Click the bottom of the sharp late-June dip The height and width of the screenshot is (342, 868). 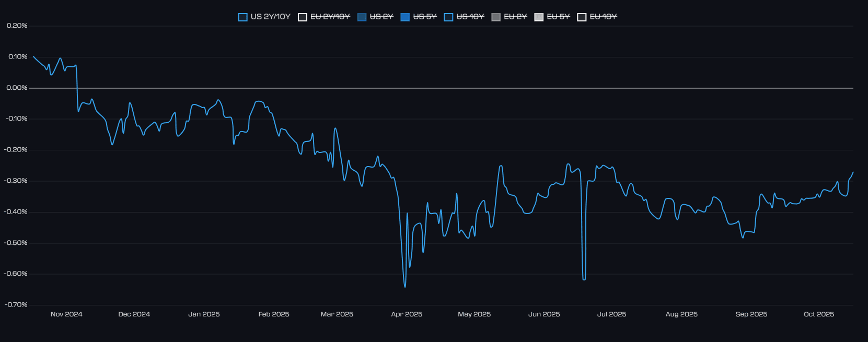pyautogui.click(x=584, y=279)
